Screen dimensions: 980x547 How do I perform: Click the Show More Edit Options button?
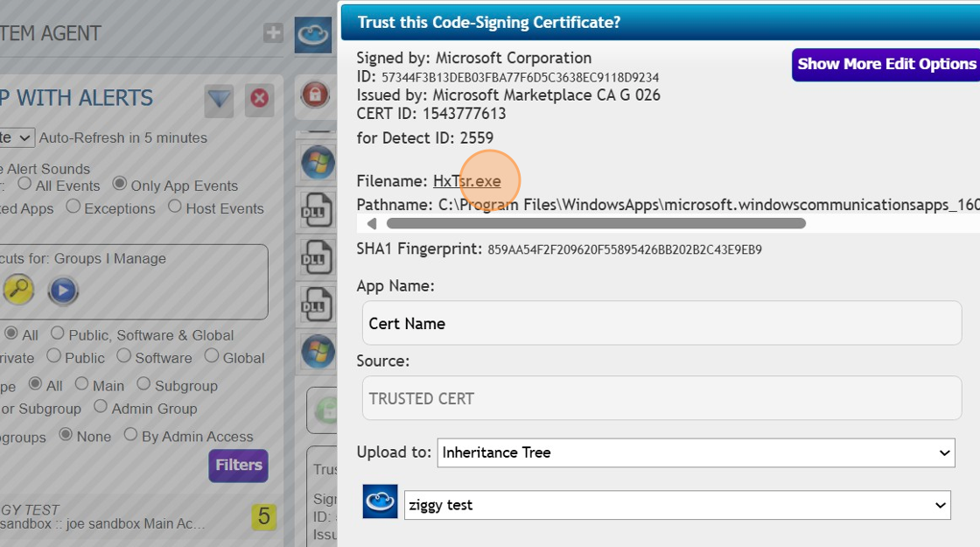point(885,64)
